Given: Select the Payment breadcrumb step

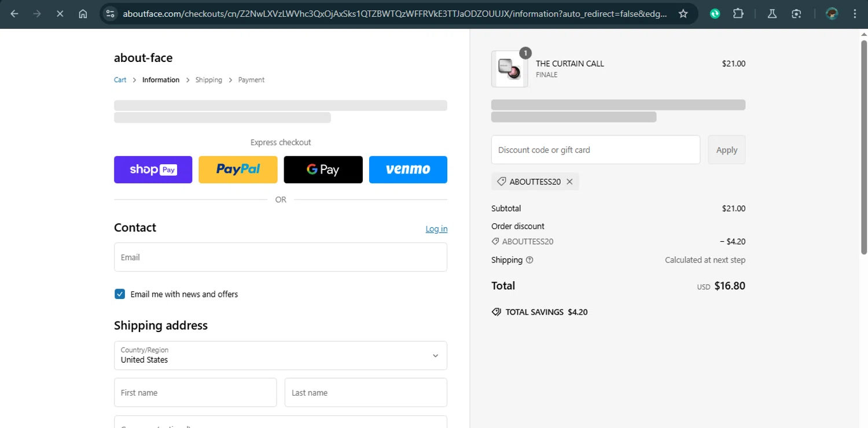Looking at the screenshot, I should (251, 80).
